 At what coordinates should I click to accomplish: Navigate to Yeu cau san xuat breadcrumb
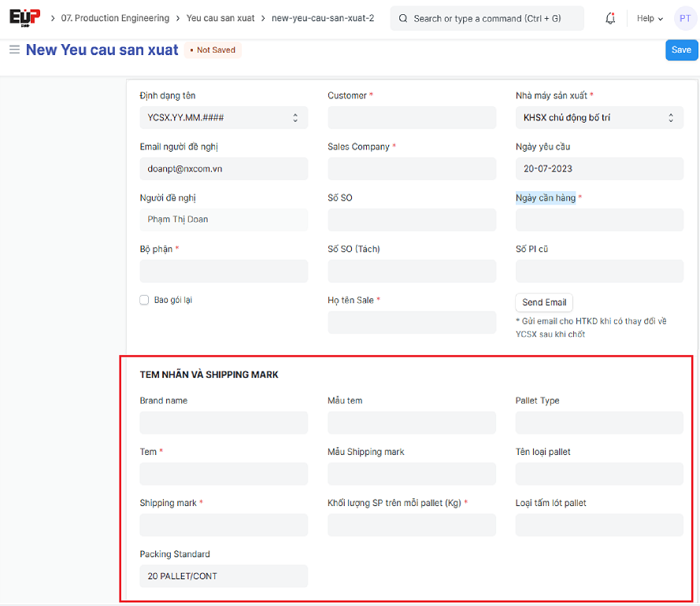(220, 18)
